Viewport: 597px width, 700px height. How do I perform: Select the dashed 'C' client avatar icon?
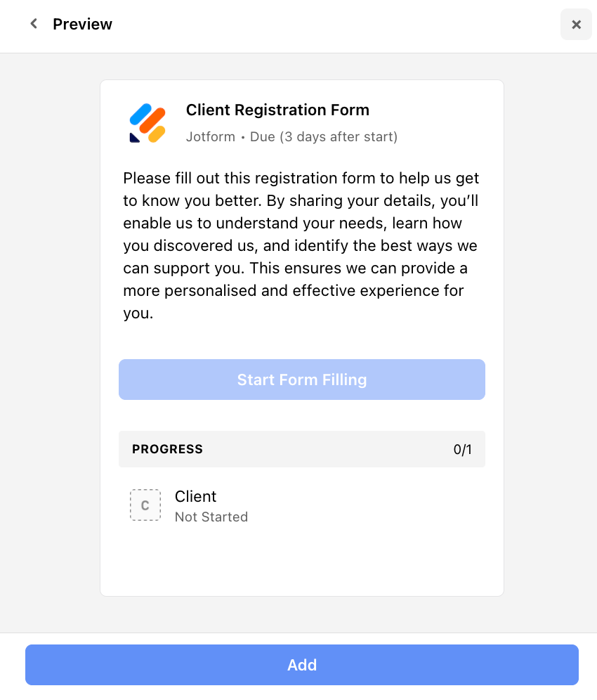[x=145, y=505]
